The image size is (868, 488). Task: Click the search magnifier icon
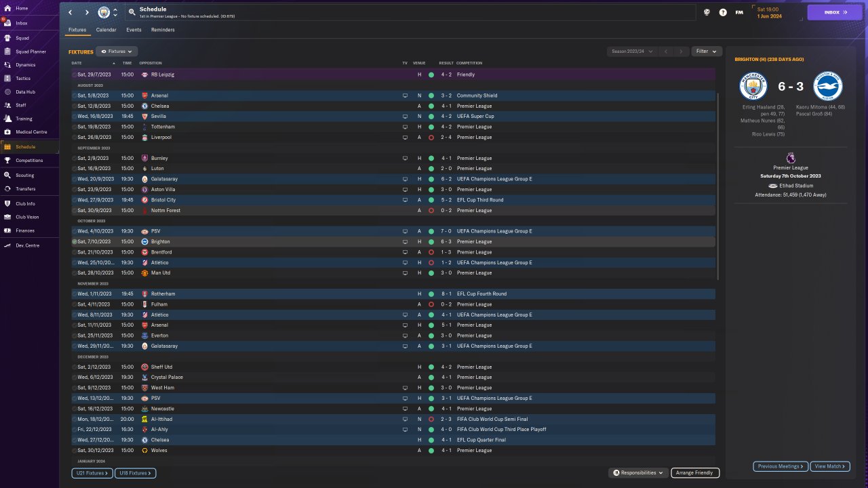(x=132, y=12)
